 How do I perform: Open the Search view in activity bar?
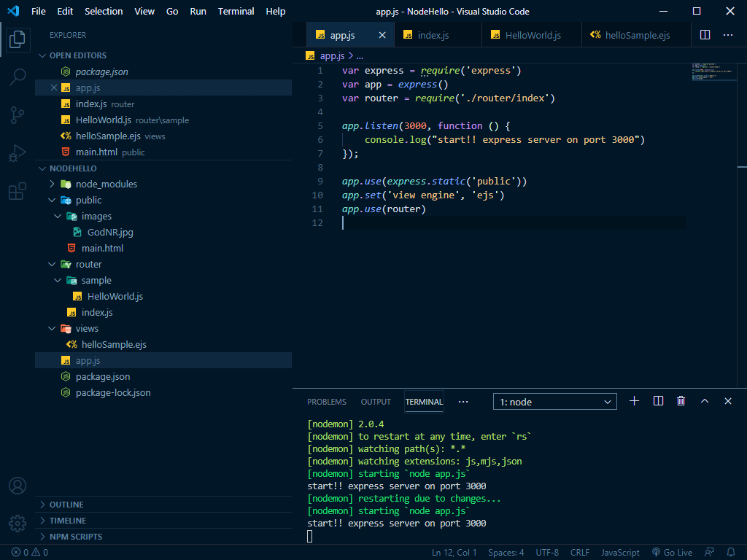(x=18, y=77)
